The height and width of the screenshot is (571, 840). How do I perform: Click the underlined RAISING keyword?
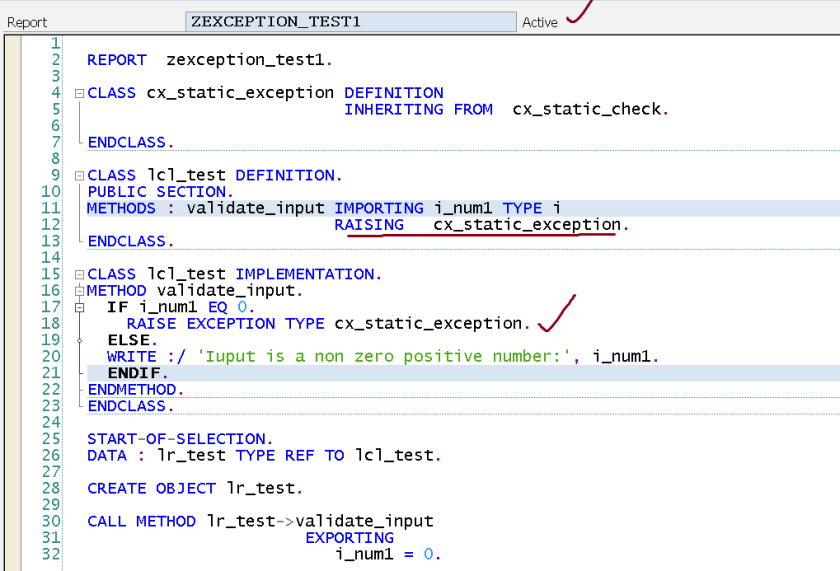pos(369,225)
